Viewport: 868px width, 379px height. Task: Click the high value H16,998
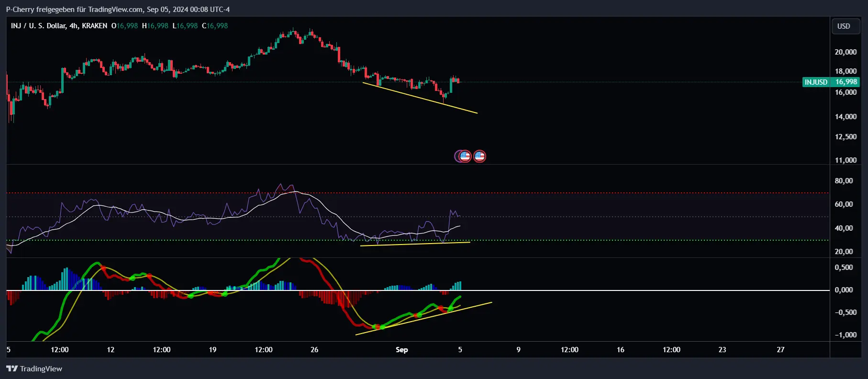[x=155, y=26]
